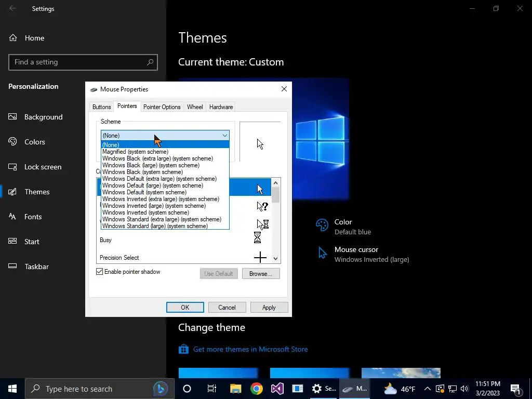The width and height of the screenshot is (532, 399).
Task: Open Background personalization page
Action: pyautogui.click(x=36, y=117)
